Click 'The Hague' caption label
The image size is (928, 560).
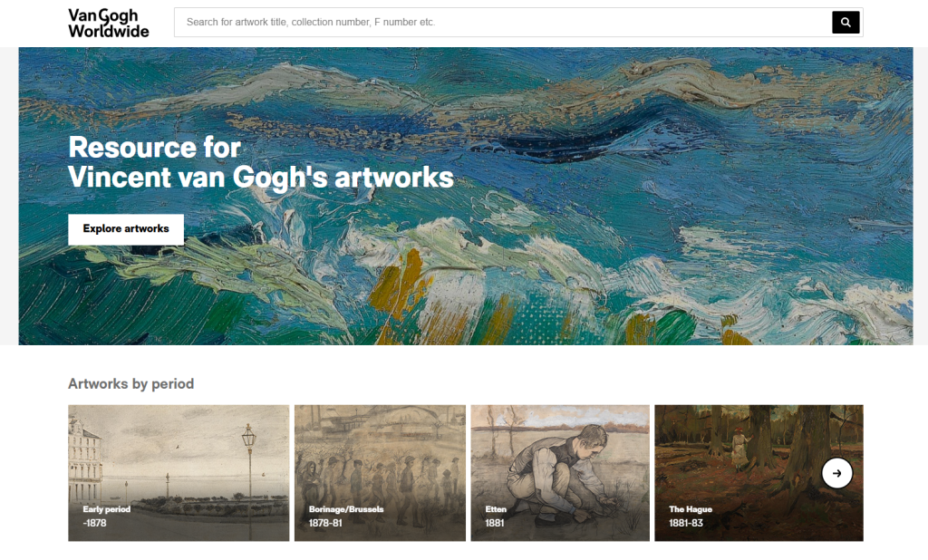coord(691,509)
